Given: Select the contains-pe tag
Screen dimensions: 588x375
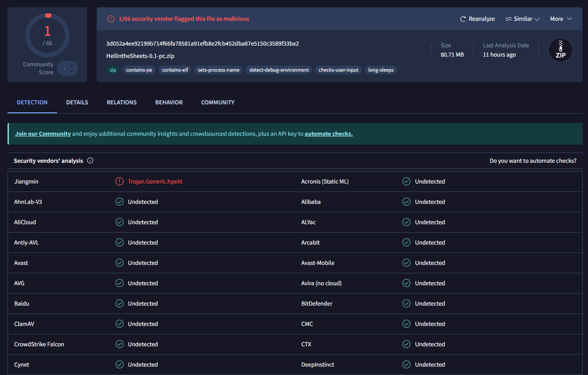Looking at the screenshot, I should 139,70.
